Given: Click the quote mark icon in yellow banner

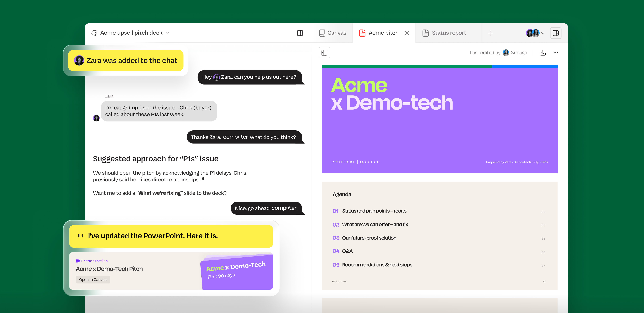Looking at the screenshot, I should [x=80, y=235].
